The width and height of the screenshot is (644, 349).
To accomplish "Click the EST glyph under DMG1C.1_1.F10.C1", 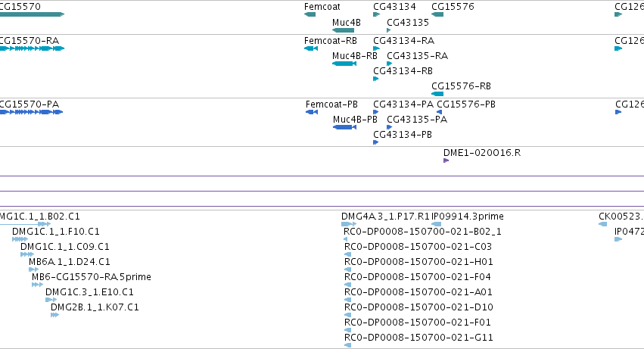I will pos(20,239).
